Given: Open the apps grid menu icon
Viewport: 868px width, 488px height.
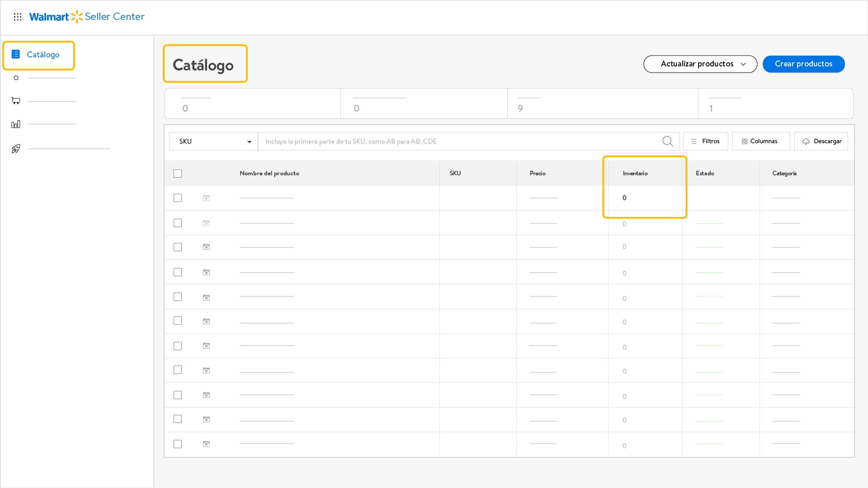Looking at the screenshot, I should coord(18,17).
